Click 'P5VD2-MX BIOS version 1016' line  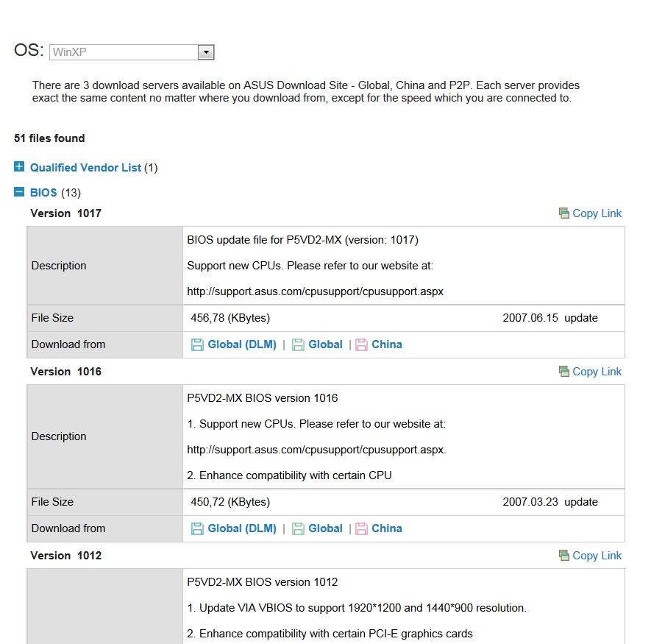click(263, 398)
